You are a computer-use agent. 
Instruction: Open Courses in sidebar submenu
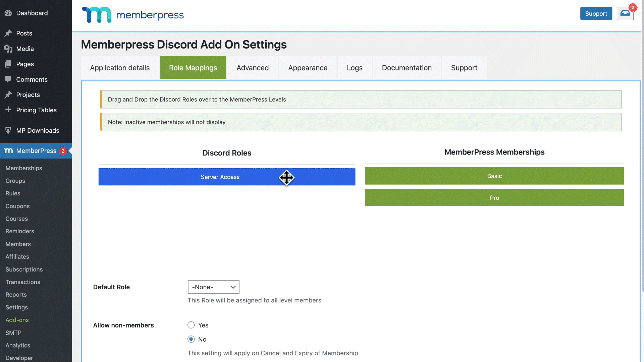click(16, 219)
